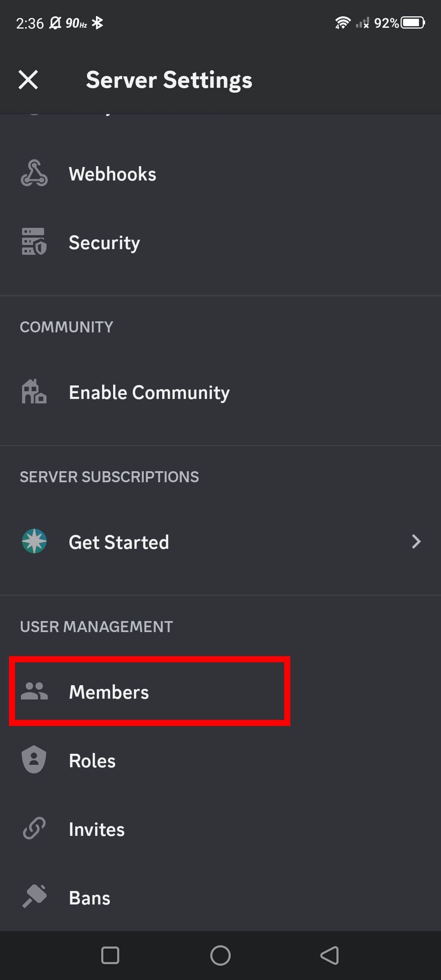View the Bans list
Image resolution: width=441 pixels, height=980 pixels.
(90, 898)
